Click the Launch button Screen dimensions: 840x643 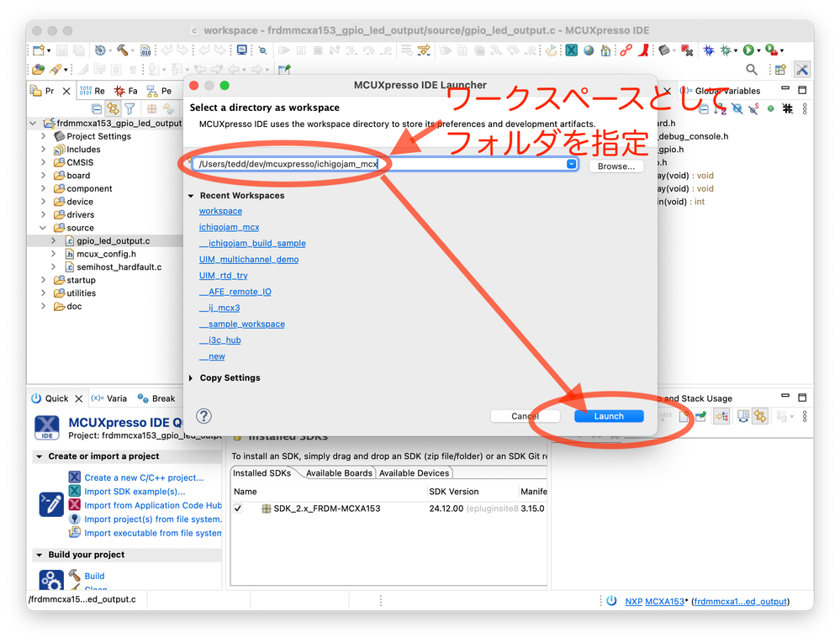[609, 417]
